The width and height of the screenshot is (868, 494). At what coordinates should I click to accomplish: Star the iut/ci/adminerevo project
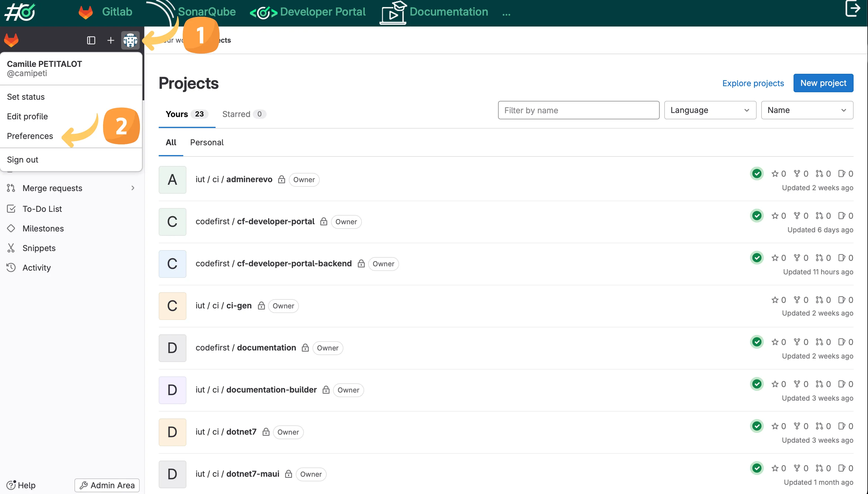click(x=775, y=174)
